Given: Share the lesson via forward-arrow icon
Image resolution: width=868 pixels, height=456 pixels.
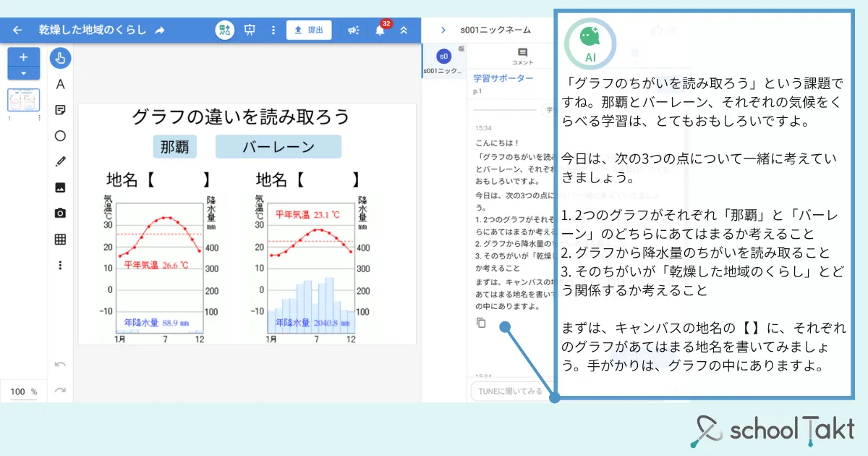Looking at the screenshot, I should (160, 30).
